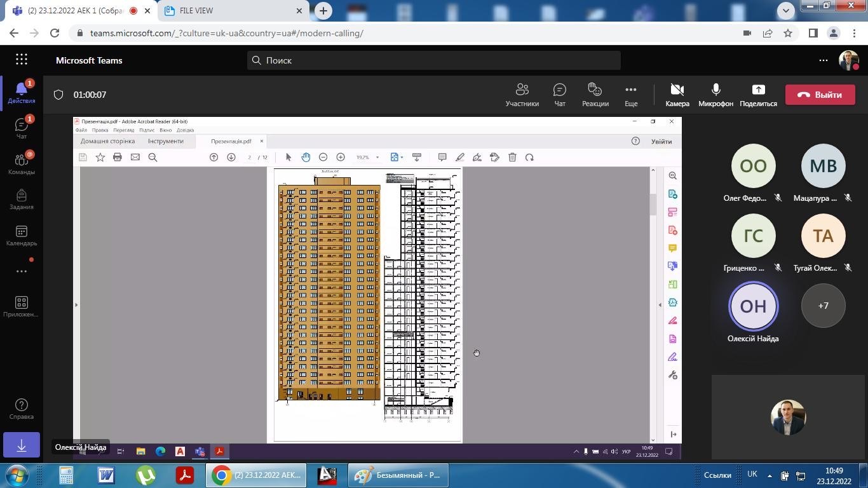This screenshot has width=868, height=488.
Task: Open the meeting Chat panel
Action: click(559, 95)
